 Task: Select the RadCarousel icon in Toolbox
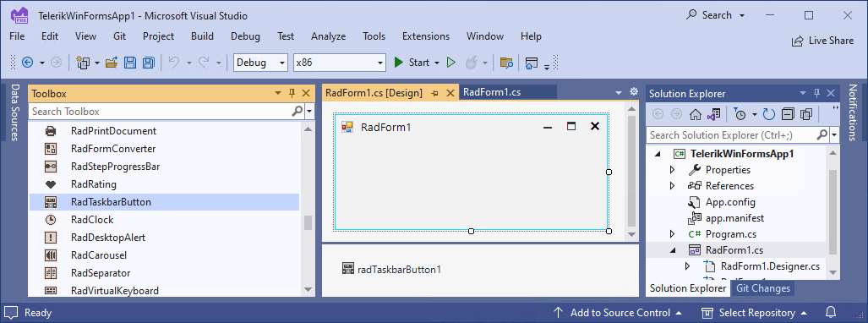tap(51, 255)
